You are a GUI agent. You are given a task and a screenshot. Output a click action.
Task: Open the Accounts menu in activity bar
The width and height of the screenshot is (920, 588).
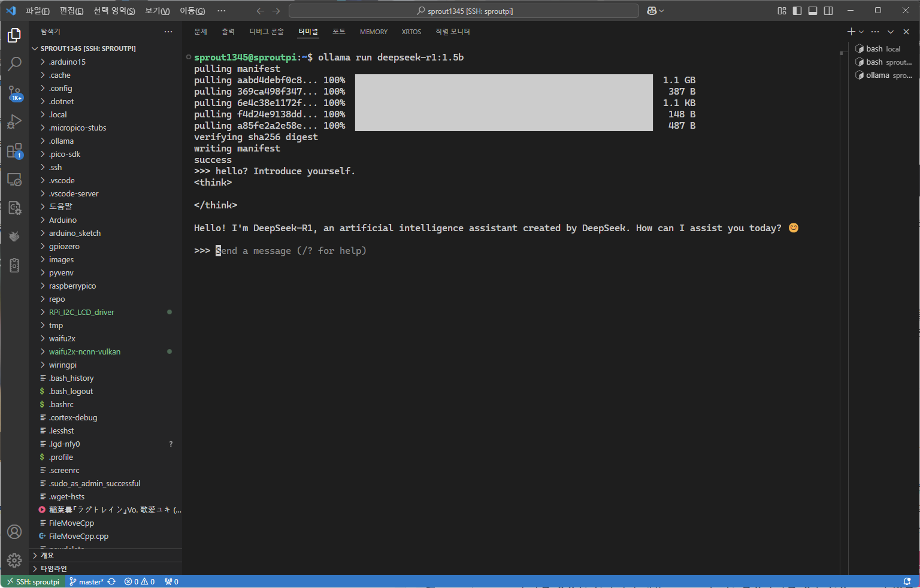(x=14, y=532)
